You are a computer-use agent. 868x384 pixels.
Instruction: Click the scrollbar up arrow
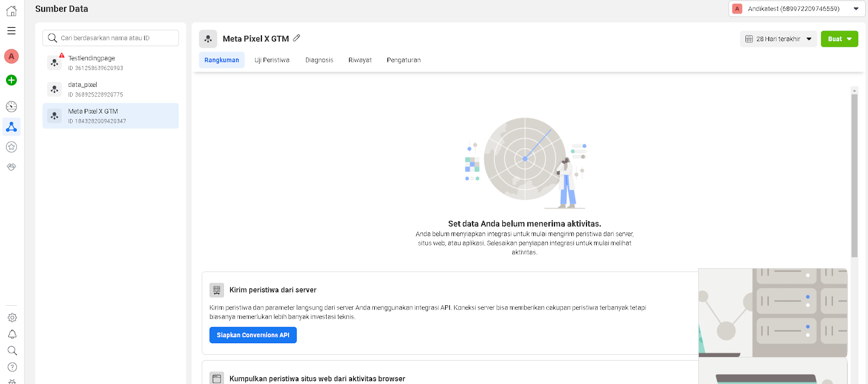854,91
